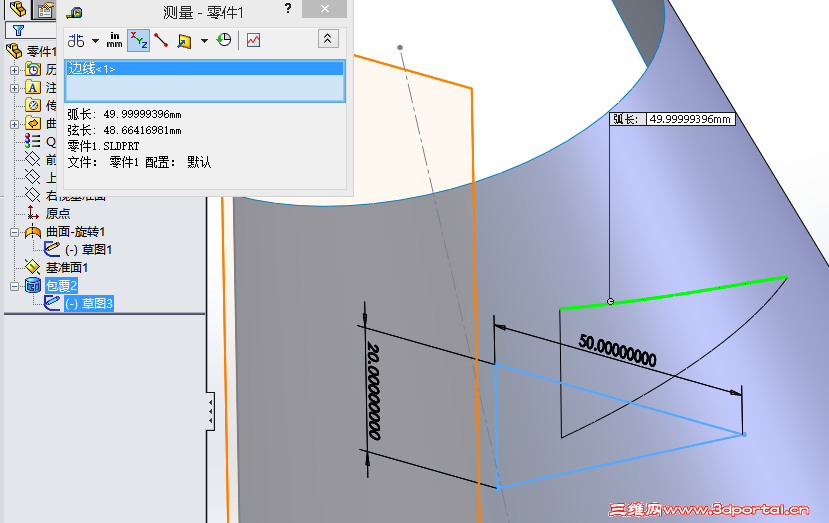Click the 曲面-旋转1 revolve surface icon

pyautogui.click(x=33, y=232)
